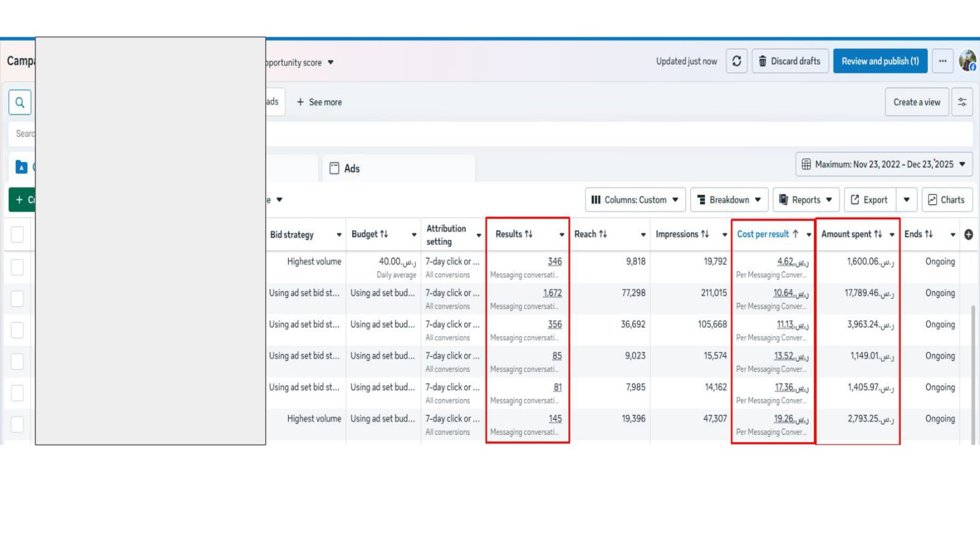This screenshot has height=551, width=980.
Task: Open the three-dots more options button
Action: pos(943,61)
